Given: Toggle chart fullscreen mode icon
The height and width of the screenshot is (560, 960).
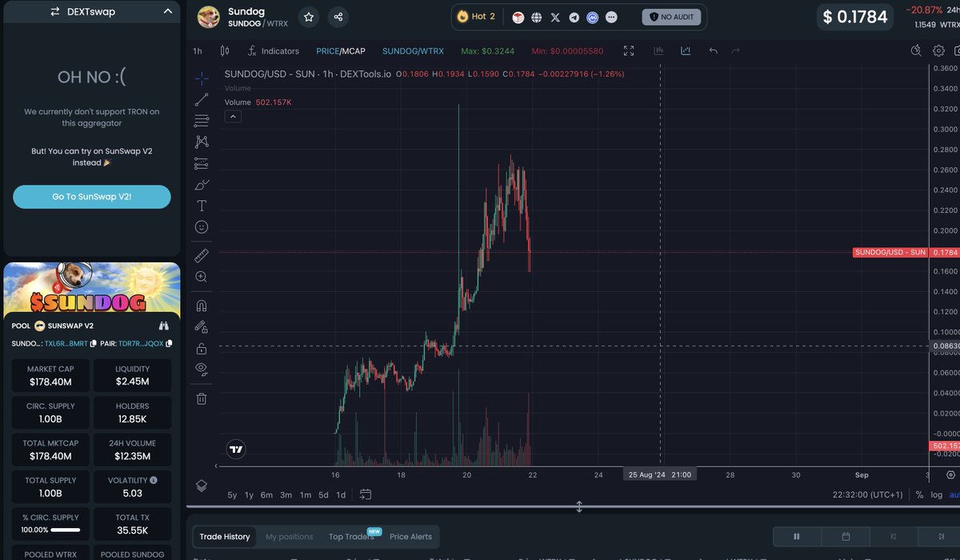Looking at the screenshot, I should (629, 50).
